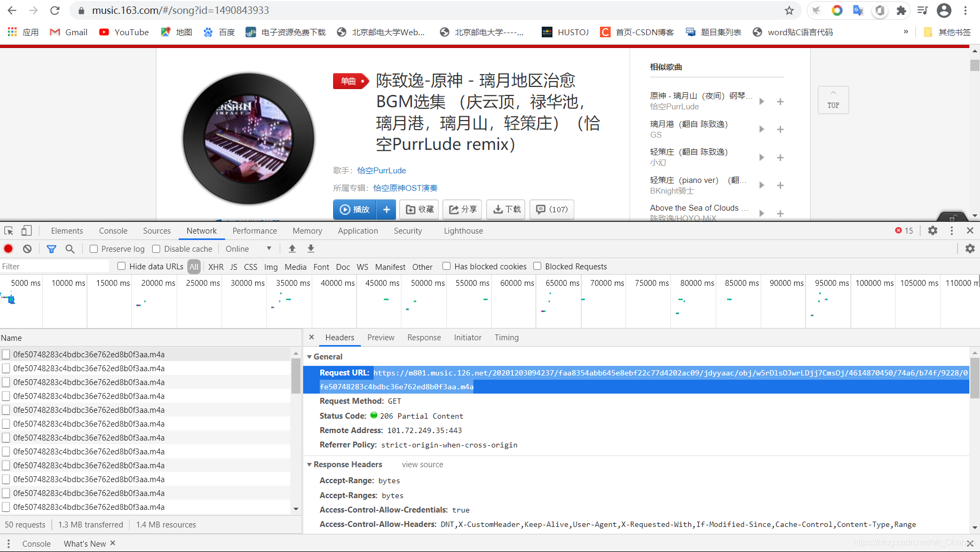Open the YouTube bookmark
Image resolution: width=980 pixels, height=552 pixels.
click(124, 32)
